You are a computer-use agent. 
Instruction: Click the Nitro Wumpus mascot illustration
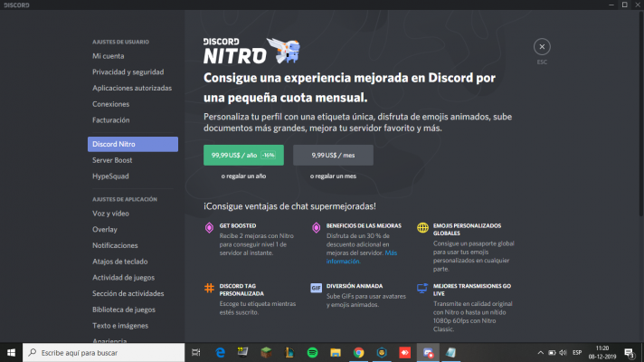pyautogui.click(x=284, y=51)
